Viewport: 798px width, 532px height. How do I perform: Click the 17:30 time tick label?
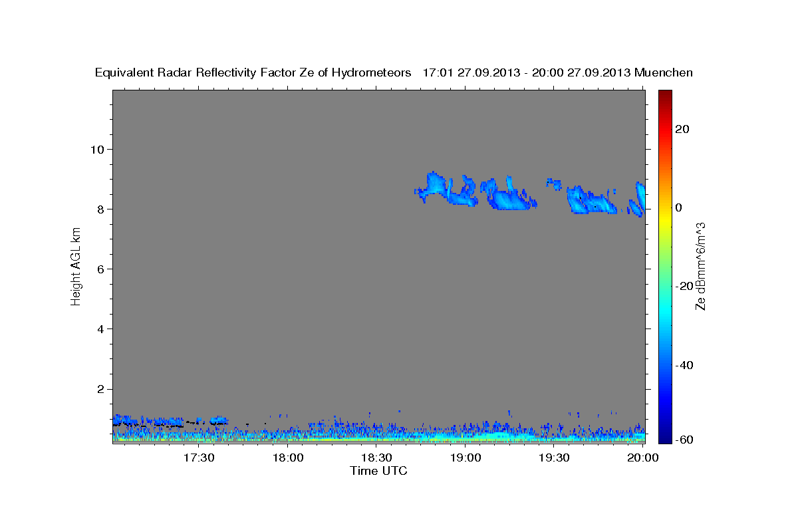pyautogui.click(x=200, y=458)
